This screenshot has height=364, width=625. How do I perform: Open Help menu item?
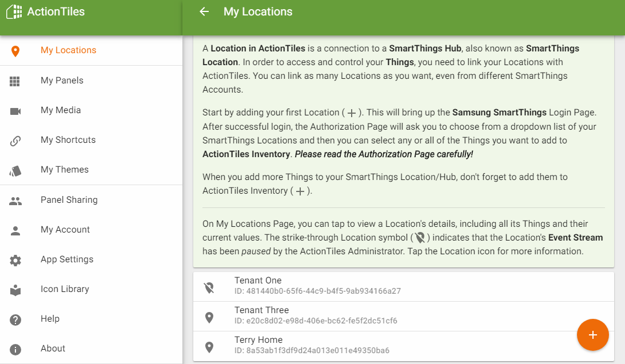click(x=91, y=319)
